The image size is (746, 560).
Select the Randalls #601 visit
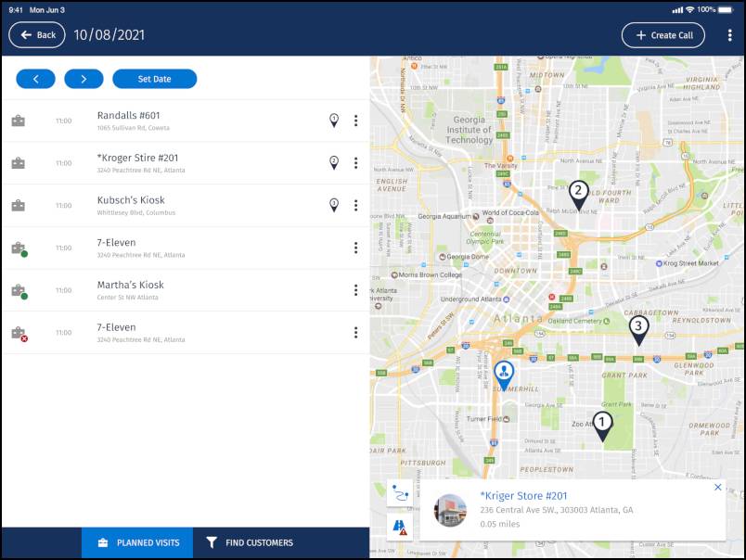(186, 121)
